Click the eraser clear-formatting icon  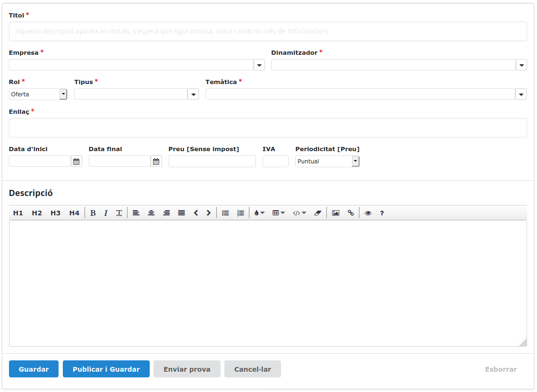tap(317, 213)
